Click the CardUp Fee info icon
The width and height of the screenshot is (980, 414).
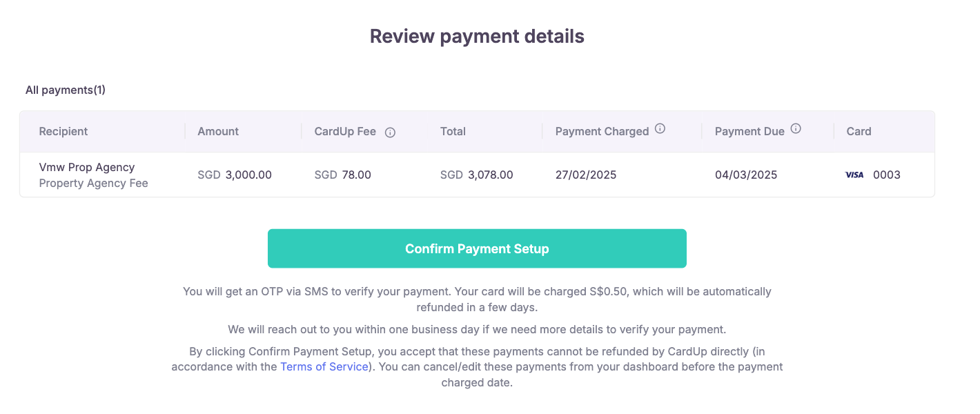point(390,132)
